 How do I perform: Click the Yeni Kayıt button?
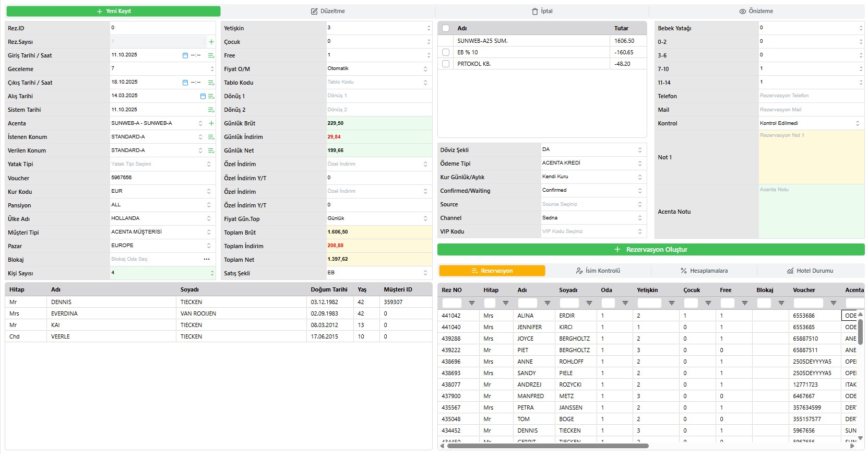pos(113,11)
